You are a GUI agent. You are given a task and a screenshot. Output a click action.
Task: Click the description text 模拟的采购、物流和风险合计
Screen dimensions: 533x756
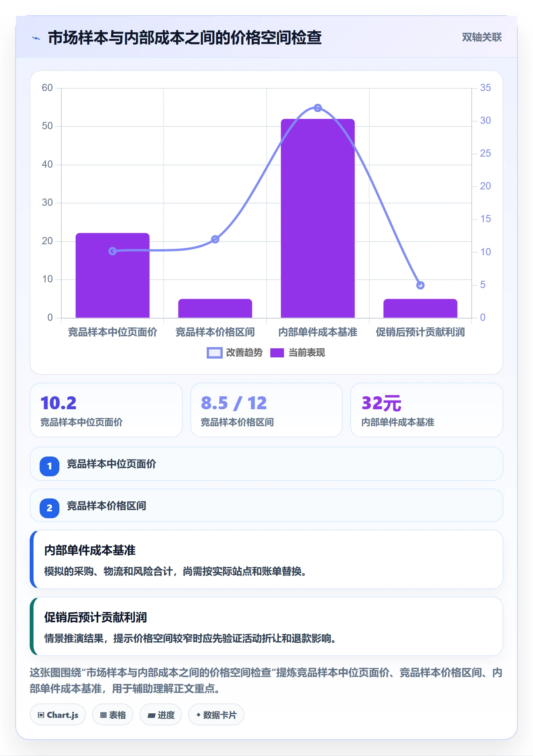coord(109,571)
